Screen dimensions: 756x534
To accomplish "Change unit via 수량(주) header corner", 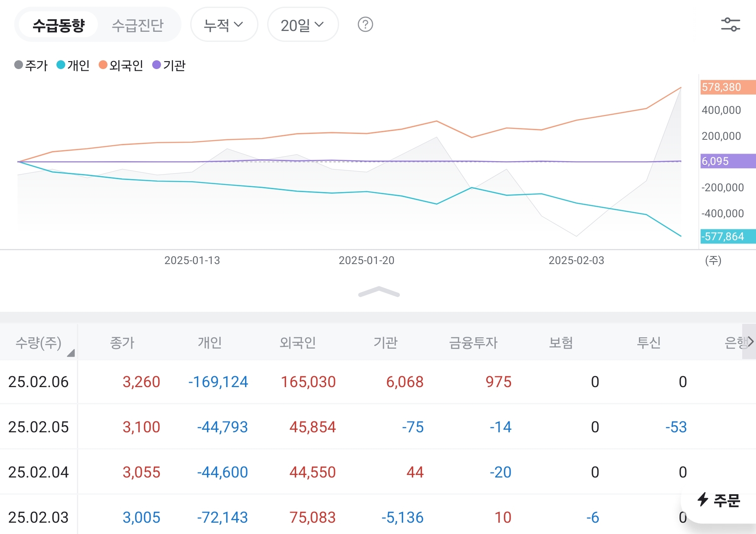I will pyautogui.click(x=38, y=342).
